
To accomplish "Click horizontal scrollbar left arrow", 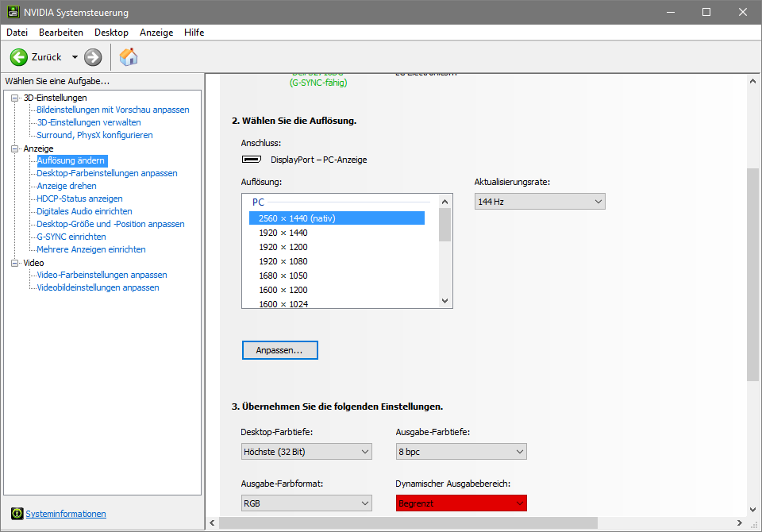I will (213, 522).
